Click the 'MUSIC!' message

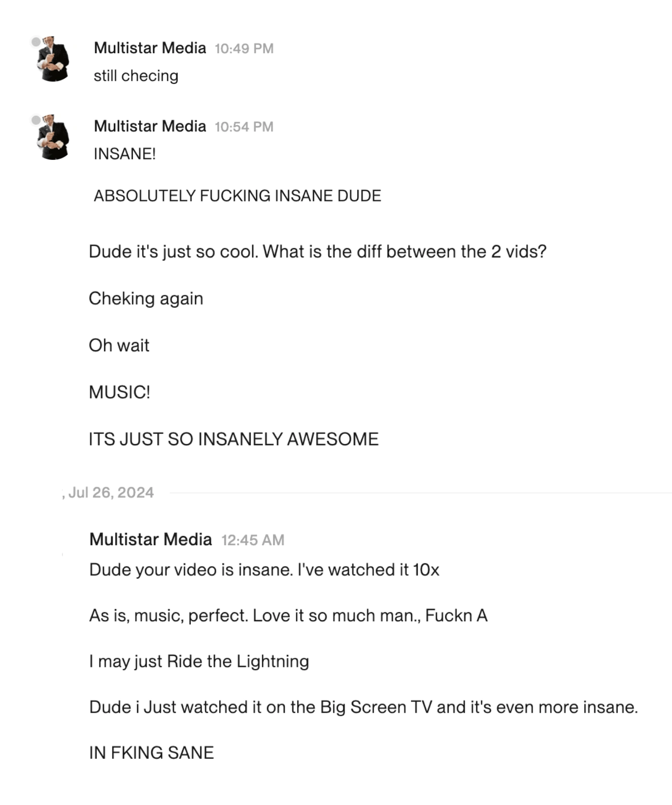click(x=120, y=392)
